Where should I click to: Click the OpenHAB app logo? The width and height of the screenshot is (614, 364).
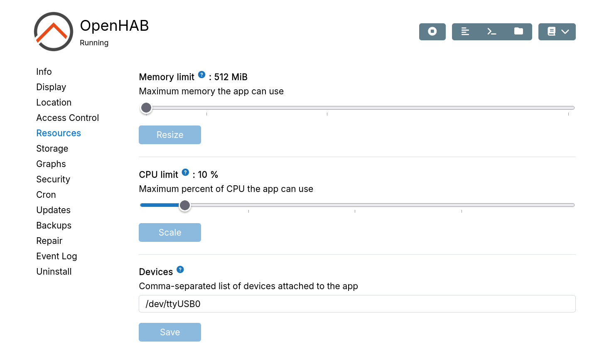(x=54, y=32)
